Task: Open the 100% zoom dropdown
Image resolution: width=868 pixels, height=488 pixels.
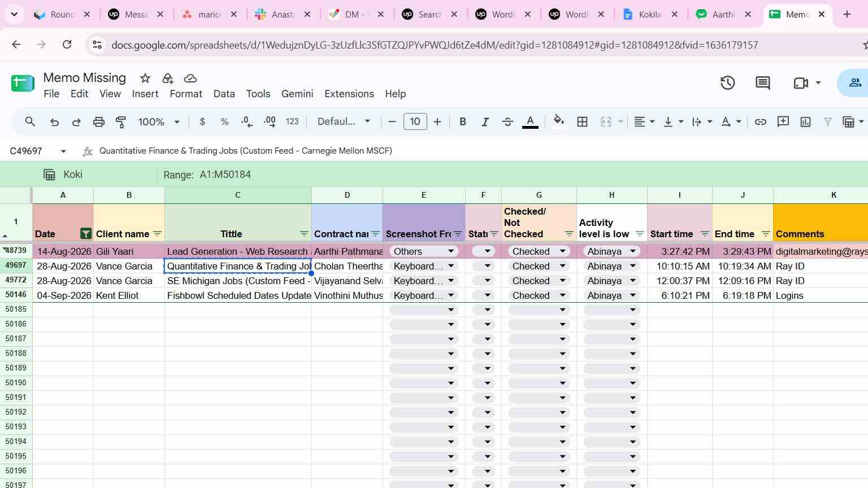Action: (159, 121)
